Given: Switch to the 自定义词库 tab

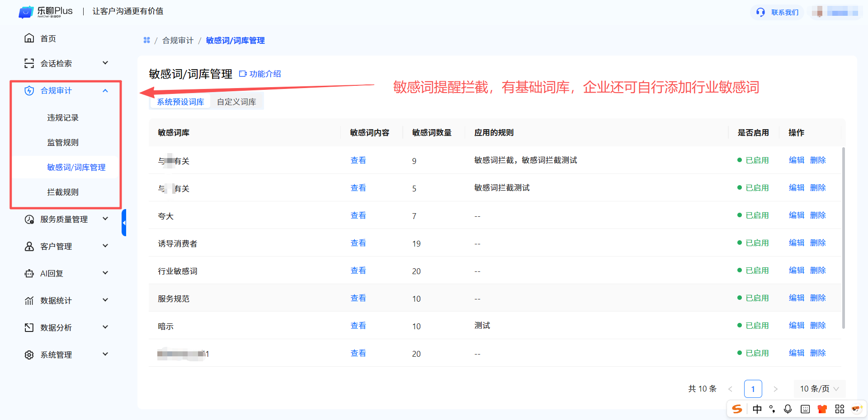Looking at the screenshot, I should click(x=236, y=102).
